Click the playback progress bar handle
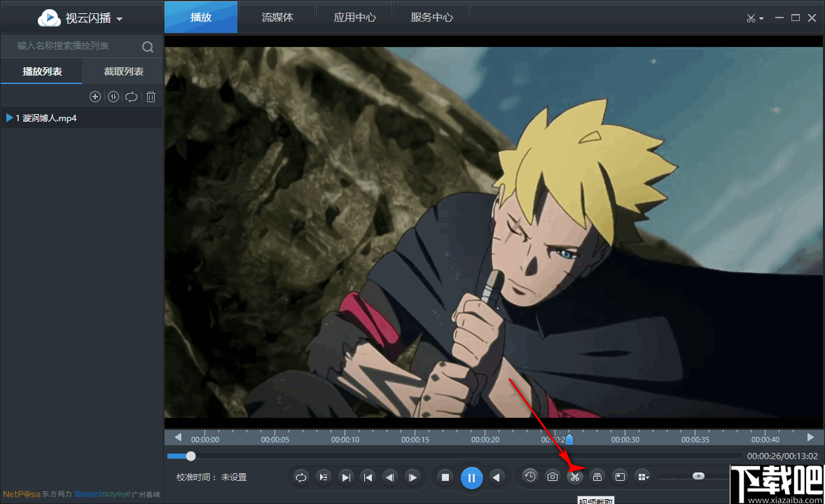The image size is (825, 504). pyautogui.click(x=190, y=456)
